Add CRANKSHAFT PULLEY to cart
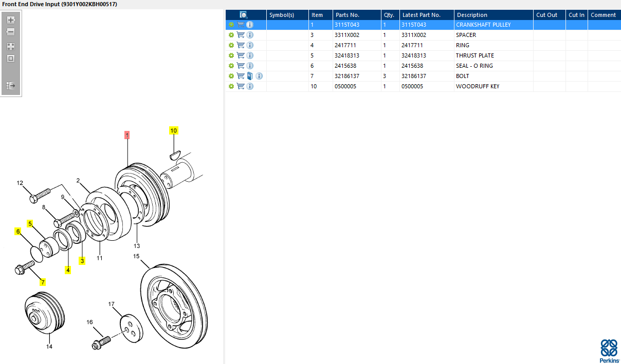This screenshot has width=621, height=364. (x=241, y=25)
